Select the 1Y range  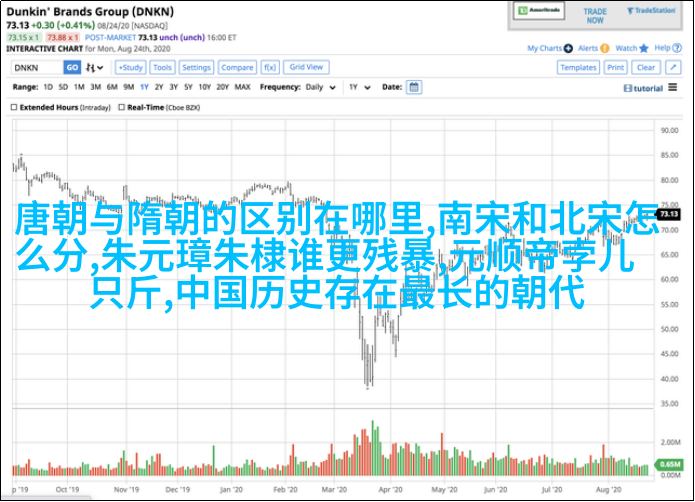click(x=144, y=87)
